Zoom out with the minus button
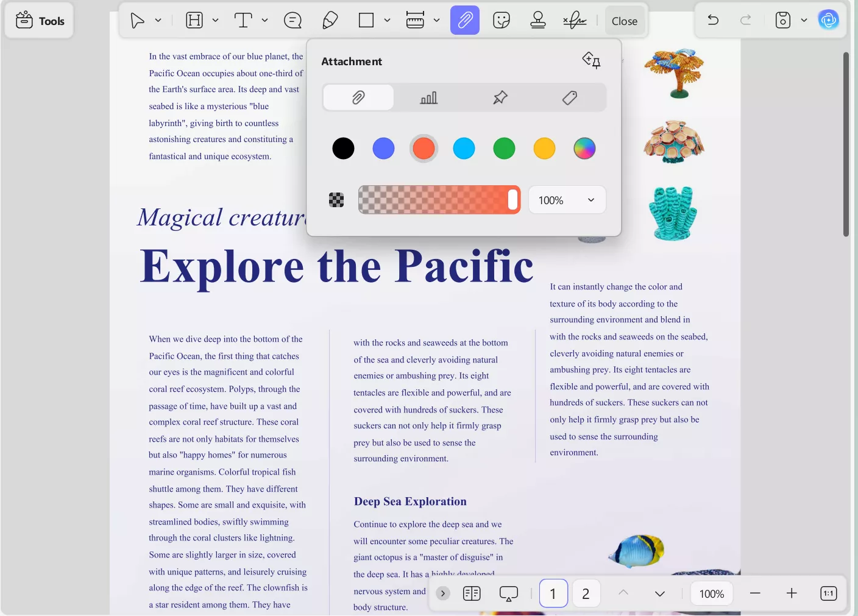This screenshot has width=858, height=616. click(755, 593)
